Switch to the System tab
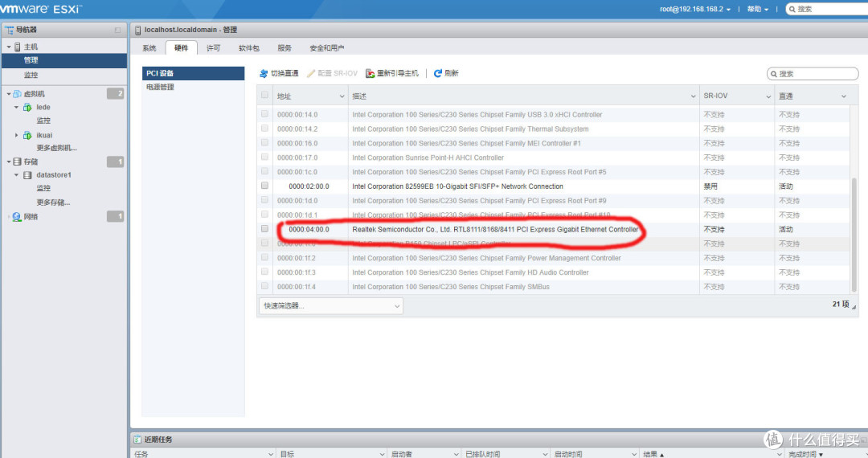The image size is (868, 458). coord(149,48)
